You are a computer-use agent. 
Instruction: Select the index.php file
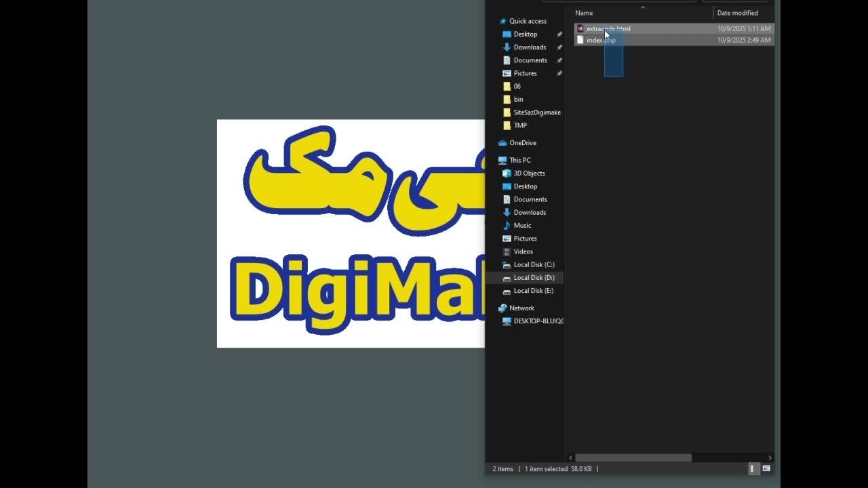click(x=601, y=40)
